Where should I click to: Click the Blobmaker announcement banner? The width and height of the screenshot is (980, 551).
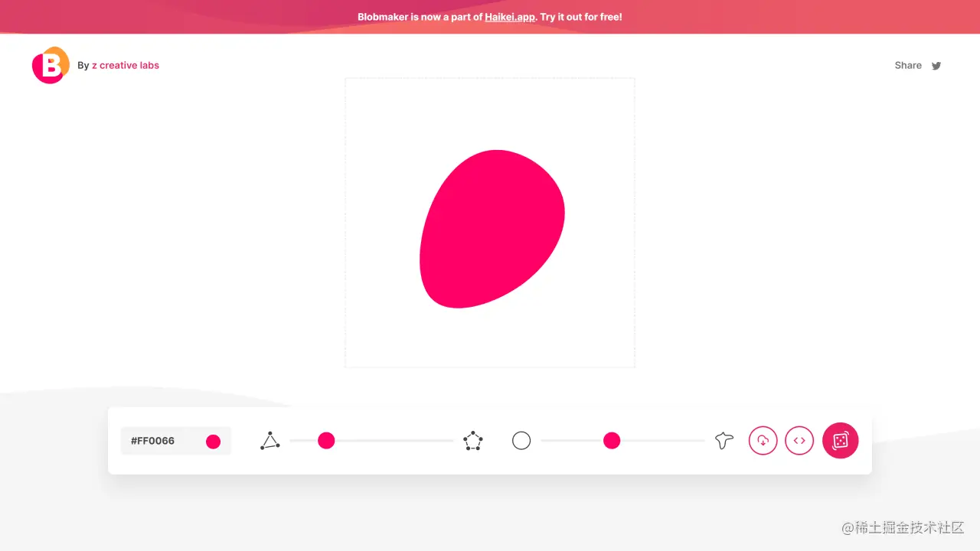tap(490, 17)
